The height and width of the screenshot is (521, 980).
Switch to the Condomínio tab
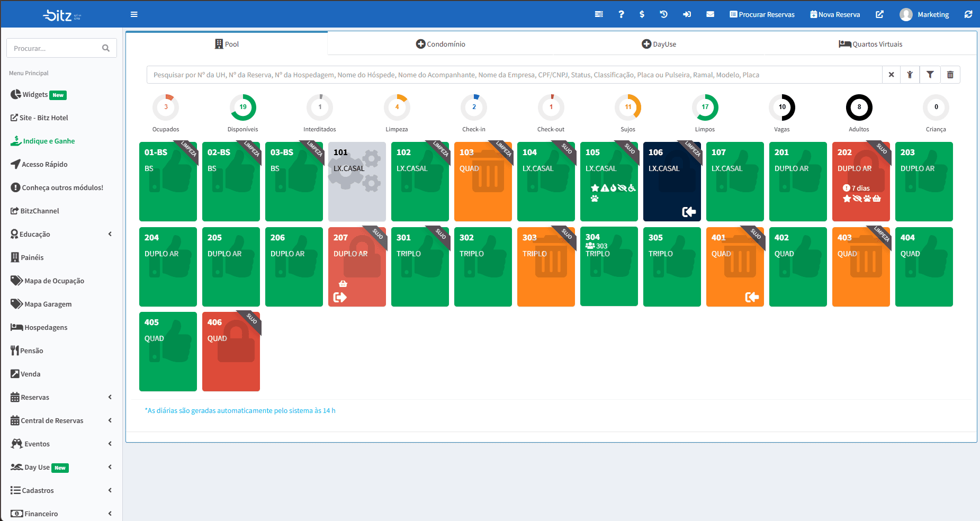point(440,44)
